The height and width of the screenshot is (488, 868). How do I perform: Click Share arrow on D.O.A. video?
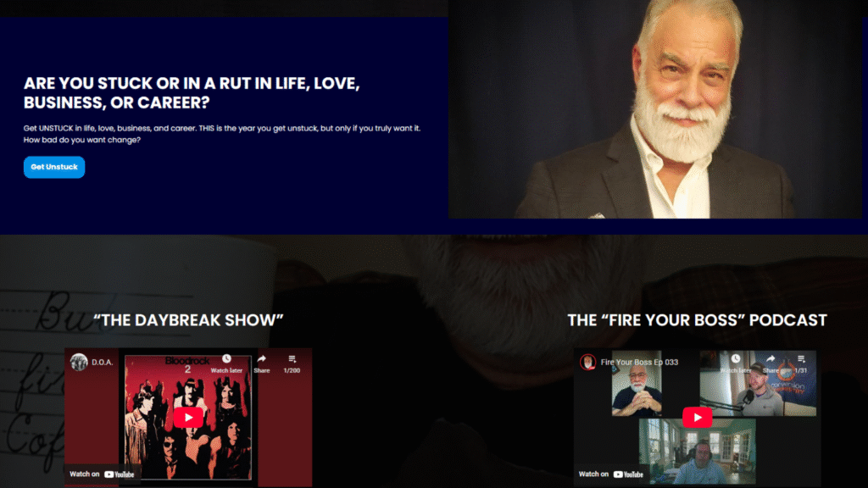pos(262,363)
